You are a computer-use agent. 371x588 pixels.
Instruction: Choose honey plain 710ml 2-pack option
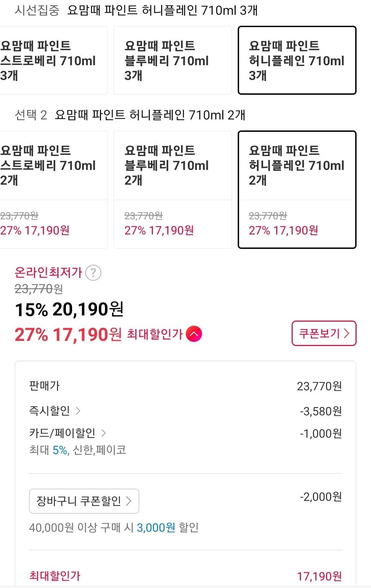click(x=297, y=189)
